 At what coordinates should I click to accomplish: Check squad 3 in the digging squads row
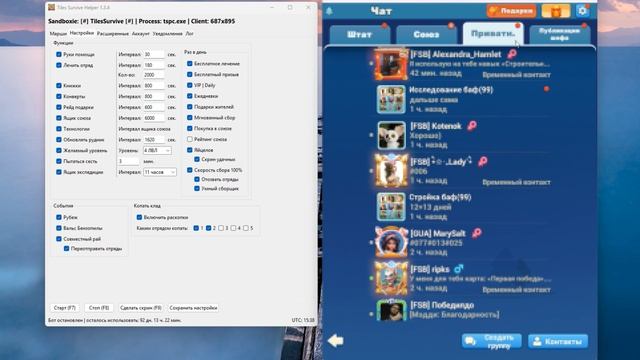tap(221, 228)
